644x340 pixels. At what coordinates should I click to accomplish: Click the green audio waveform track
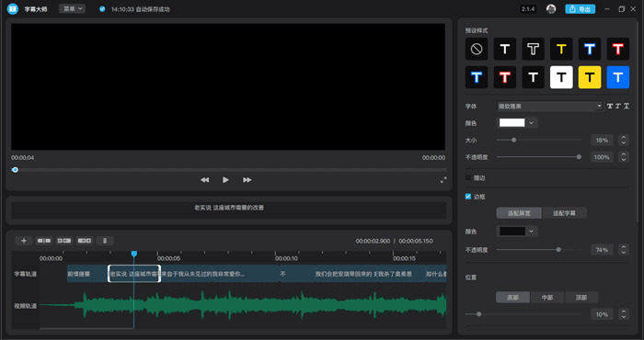pyautogui.click(x=243, y=305)
